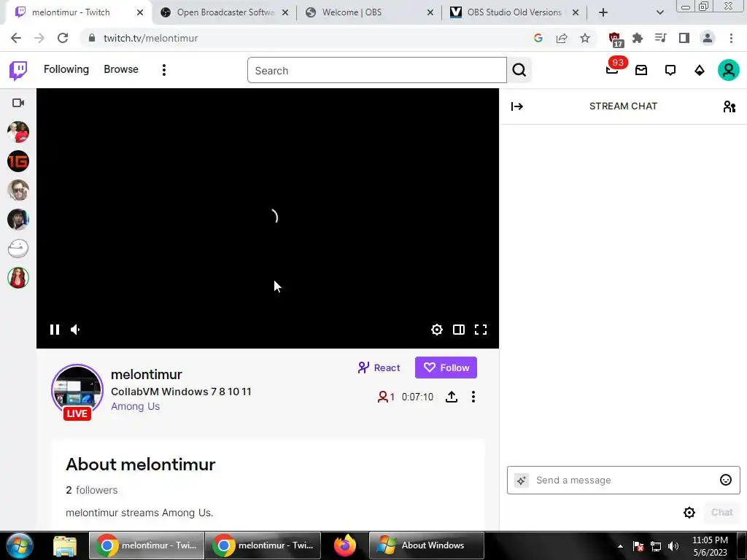Click the React button
Image resolution: width=747 pixels, height=560 pixels.
click(379, 367)
